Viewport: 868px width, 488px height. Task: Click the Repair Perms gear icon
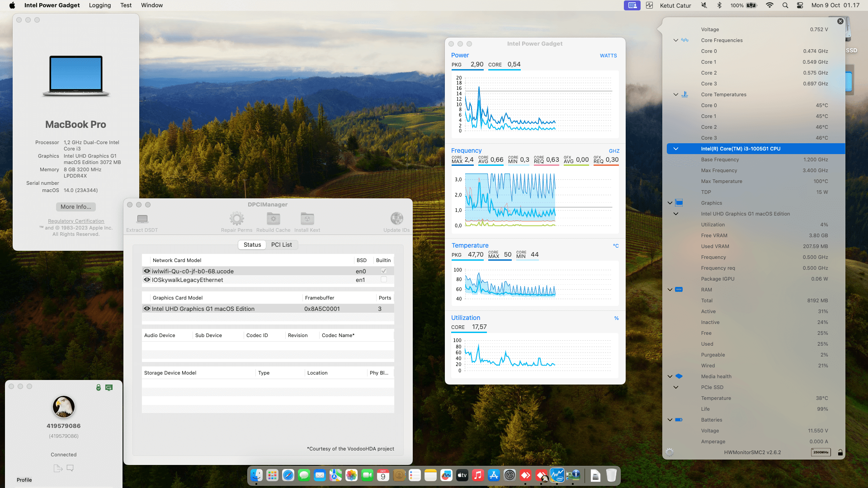236,219
